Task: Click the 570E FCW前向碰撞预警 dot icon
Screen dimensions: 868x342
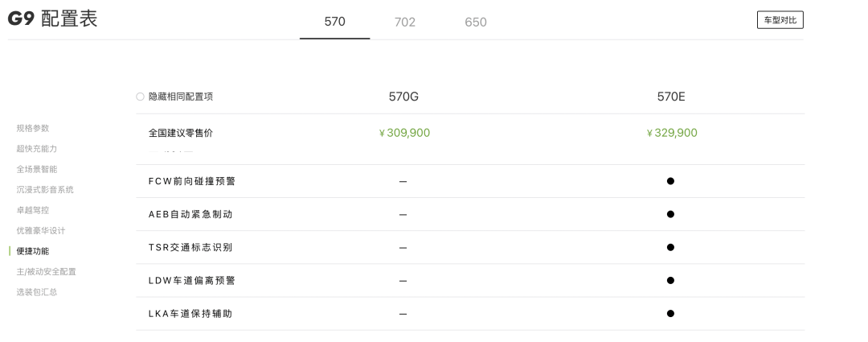Action: 670,181
